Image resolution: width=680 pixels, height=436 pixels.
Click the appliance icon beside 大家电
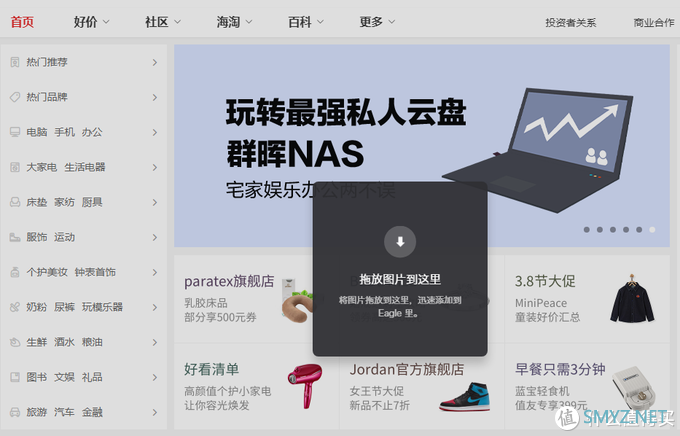click(15, 167)
